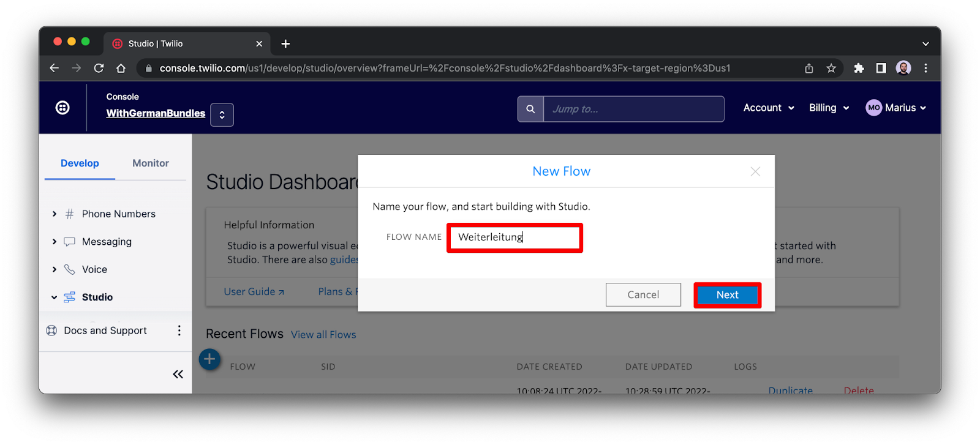Click the MO user avatar badge
This screenshot has height=445, width=980.
tap(874, 108)
